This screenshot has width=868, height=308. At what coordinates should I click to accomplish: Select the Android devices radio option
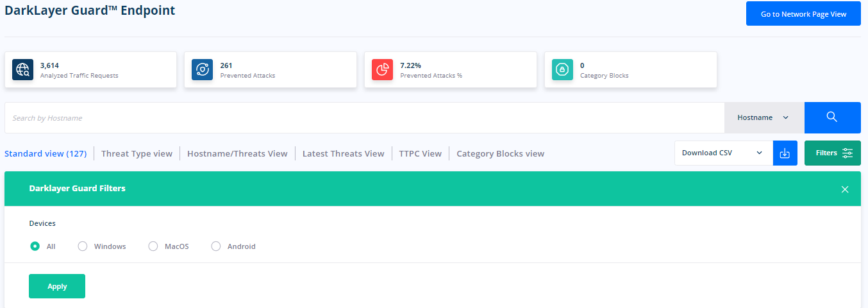[216, 246]
